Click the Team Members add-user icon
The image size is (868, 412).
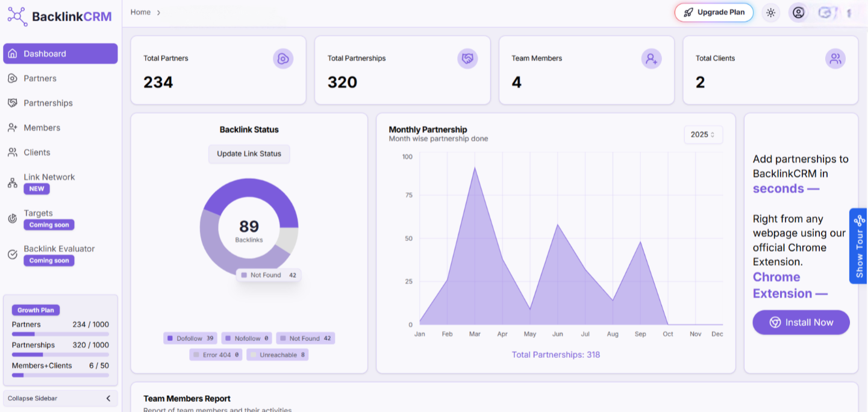pos(651,58)
